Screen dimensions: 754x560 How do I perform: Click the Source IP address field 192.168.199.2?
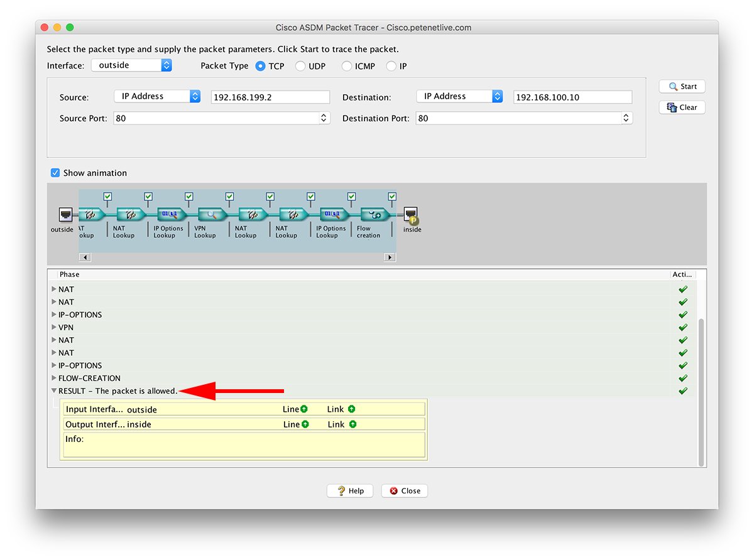point(270,97)
